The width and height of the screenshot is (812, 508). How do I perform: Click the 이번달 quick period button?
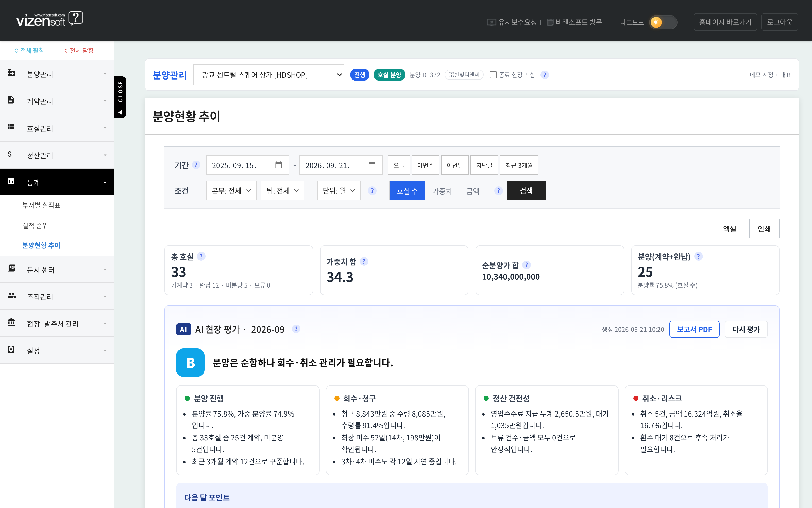point(455,165)
